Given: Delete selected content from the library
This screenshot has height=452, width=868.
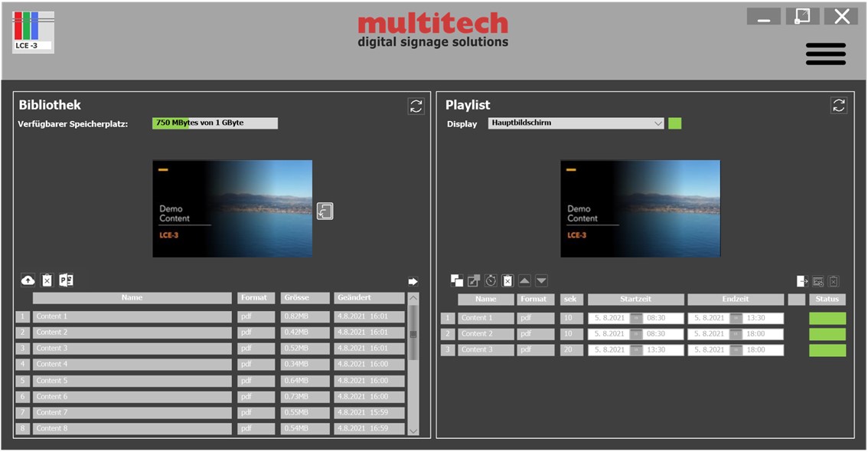Looking at the screenshot, I should 47,280.
